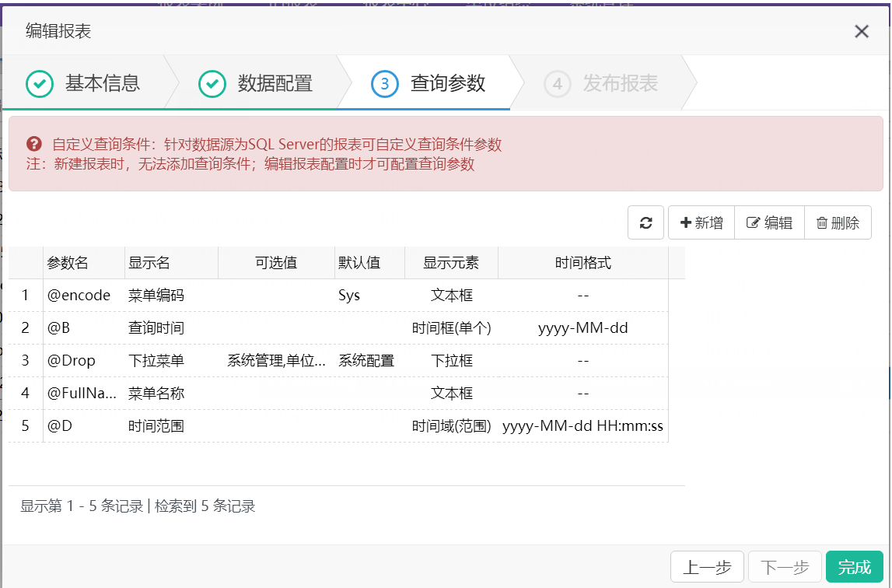Open the 基本信息 step tab

(x=84, y=83)
